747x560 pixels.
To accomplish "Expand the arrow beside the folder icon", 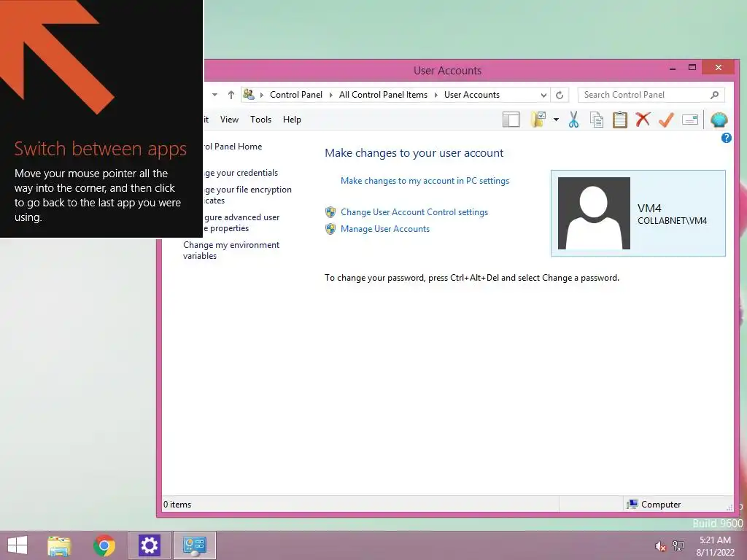I will point(556,120).
